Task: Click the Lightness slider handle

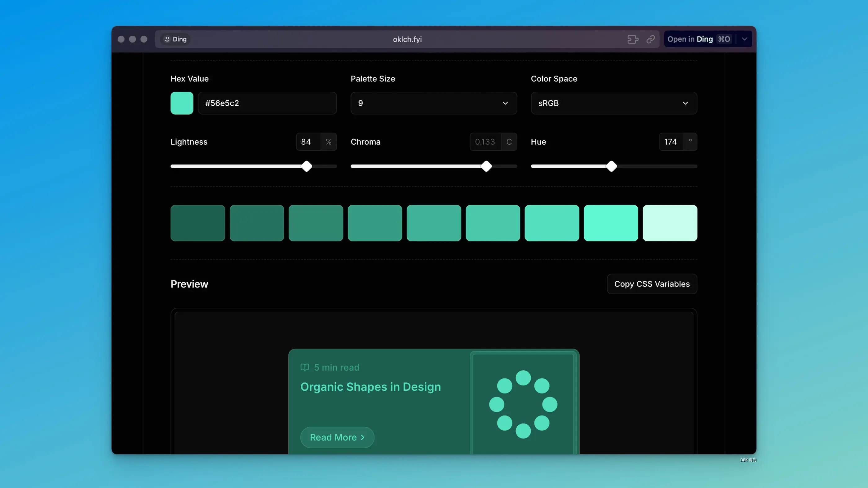Action: [307, 166]
